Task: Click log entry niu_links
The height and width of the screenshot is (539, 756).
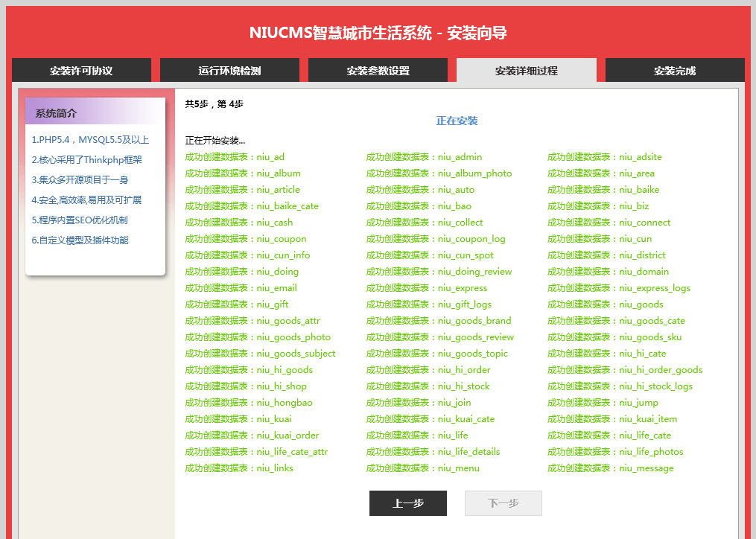Action: (x=239, y=468)
